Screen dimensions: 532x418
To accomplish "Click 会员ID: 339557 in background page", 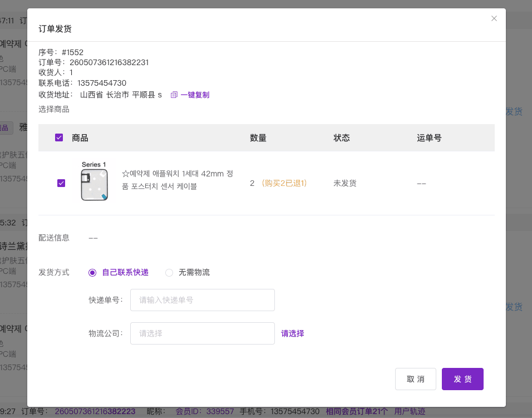I will coord(205,411).
